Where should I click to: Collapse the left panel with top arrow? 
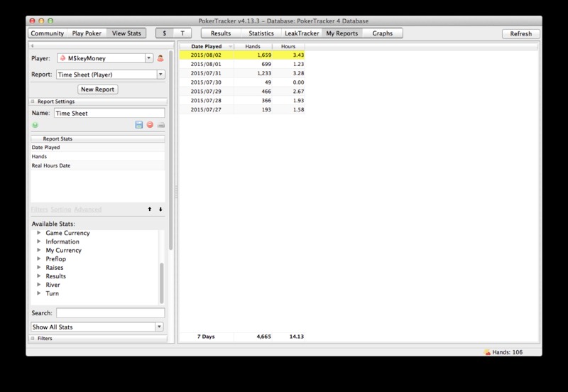click(x=32, y=45)
